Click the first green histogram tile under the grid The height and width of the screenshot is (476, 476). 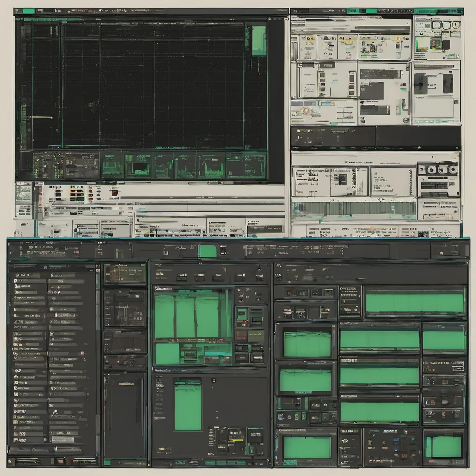click(x=112, y=166)
